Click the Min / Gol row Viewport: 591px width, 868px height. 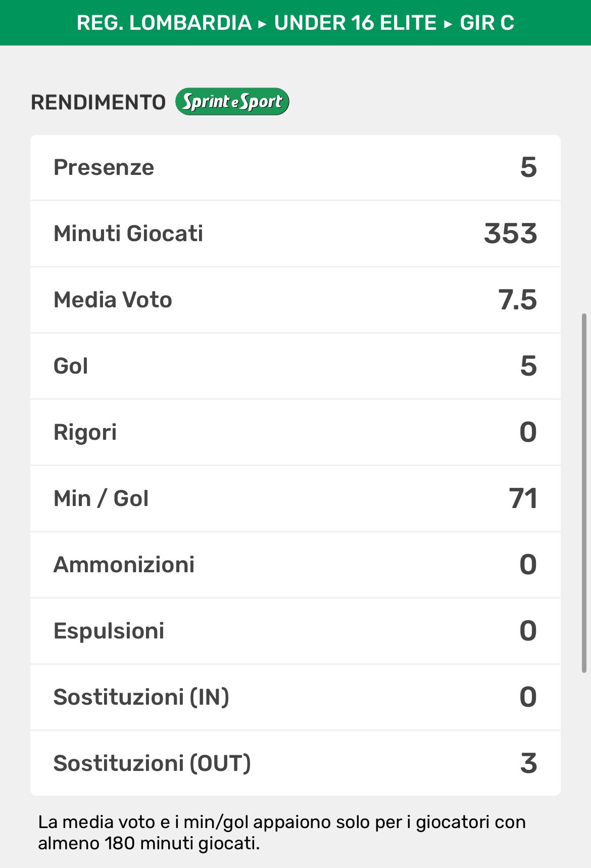tap(295, 499)
